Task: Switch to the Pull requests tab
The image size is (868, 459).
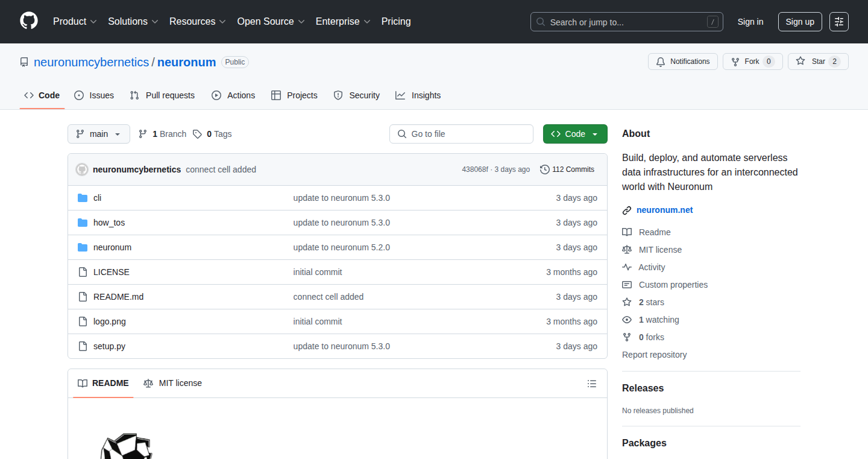Action: (x=163, y=95)
